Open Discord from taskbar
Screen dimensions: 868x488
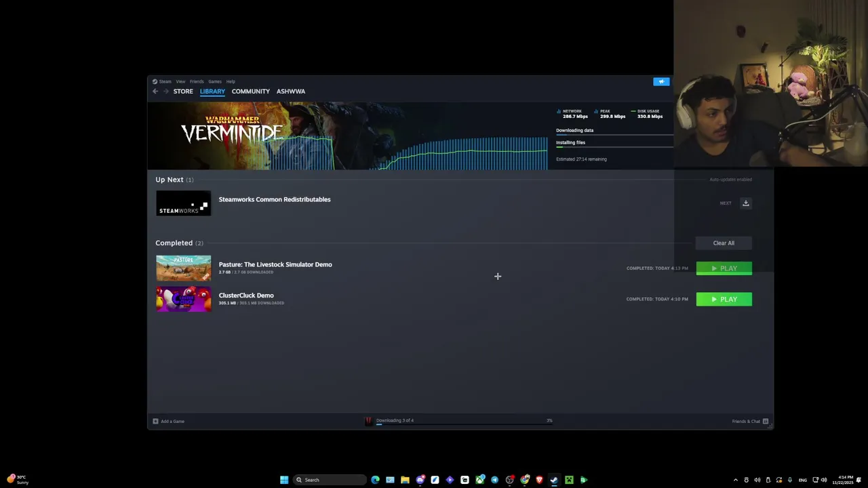coord(420,480)
